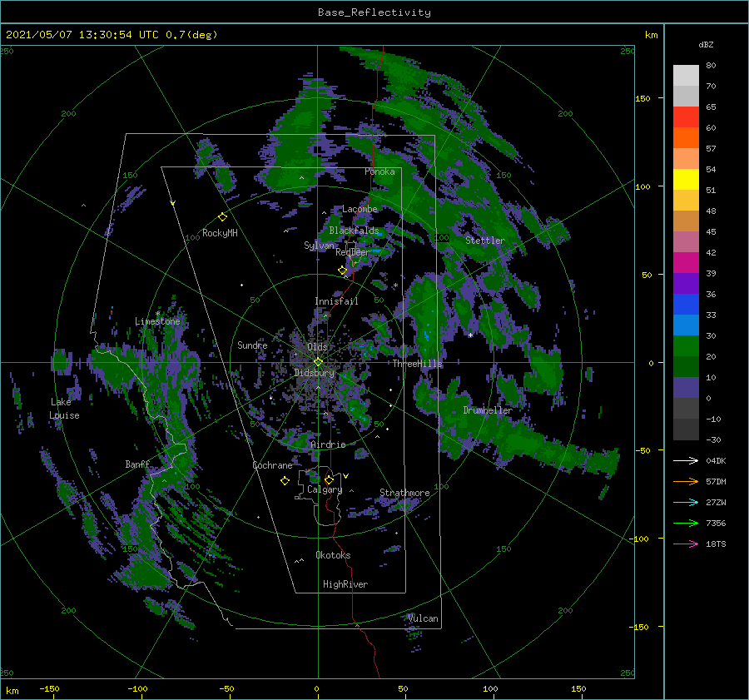Click the Base_Reflectivity title
749x700 pixels.
coord(374,12)
